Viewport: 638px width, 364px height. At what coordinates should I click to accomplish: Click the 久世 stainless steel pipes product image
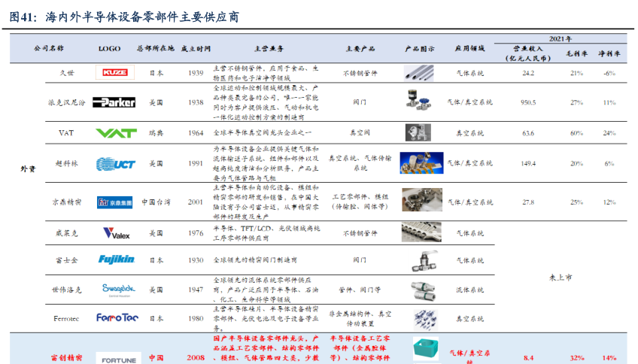[421, 73]
